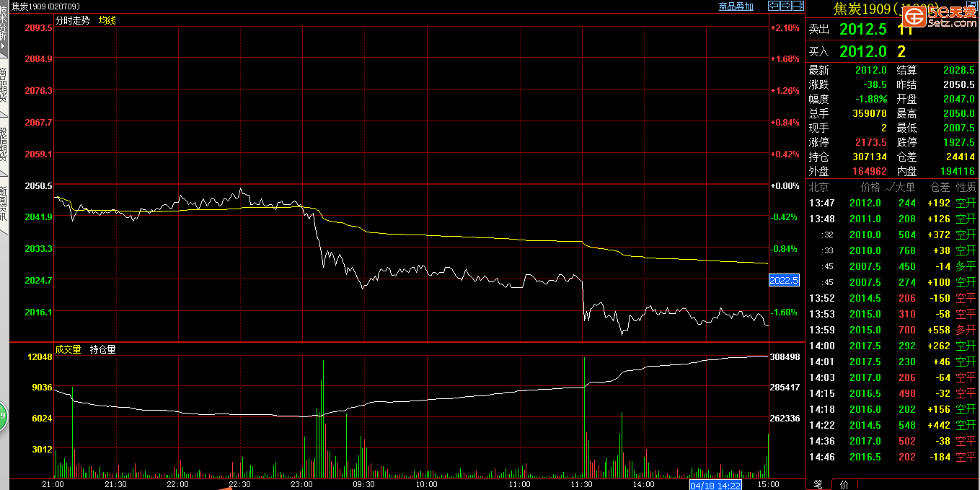The image size is (980, 490).
Task: Switch to the 笔 tab
Action: pyautogui.click(x=818, y=484)
